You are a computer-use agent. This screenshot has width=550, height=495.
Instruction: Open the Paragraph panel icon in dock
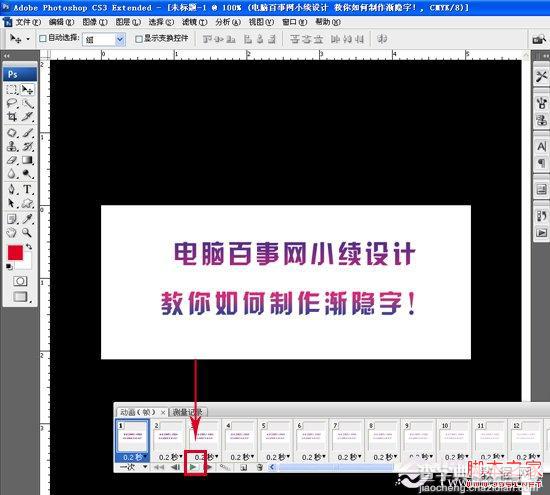click(x=541, y=163)
